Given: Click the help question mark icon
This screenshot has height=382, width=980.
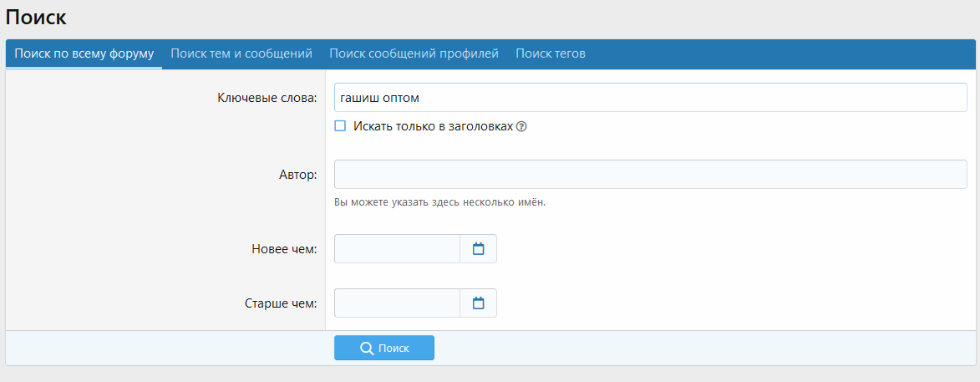Looking at the screenshot, I should click(x=521, y=127).
